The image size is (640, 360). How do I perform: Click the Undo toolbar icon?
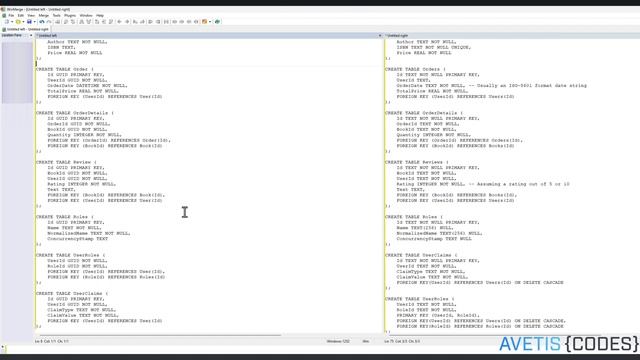42,22
